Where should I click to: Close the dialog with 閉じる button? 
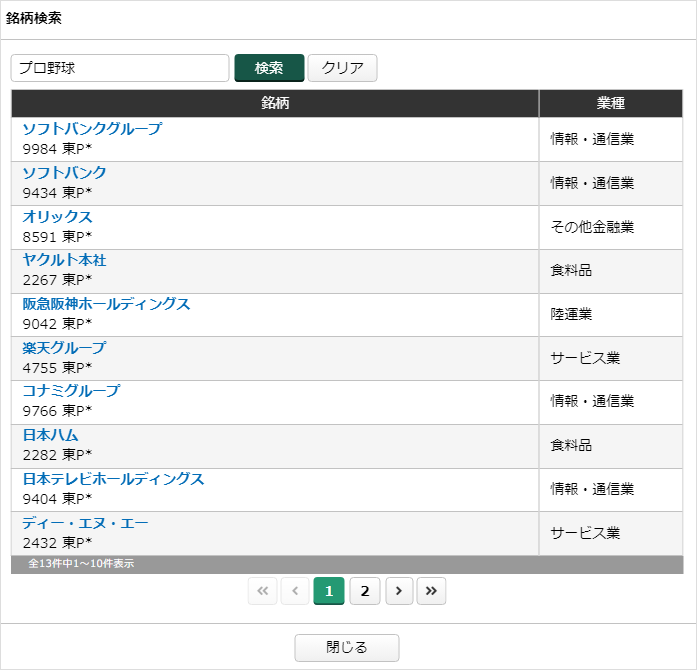click(x=346, y=648)
